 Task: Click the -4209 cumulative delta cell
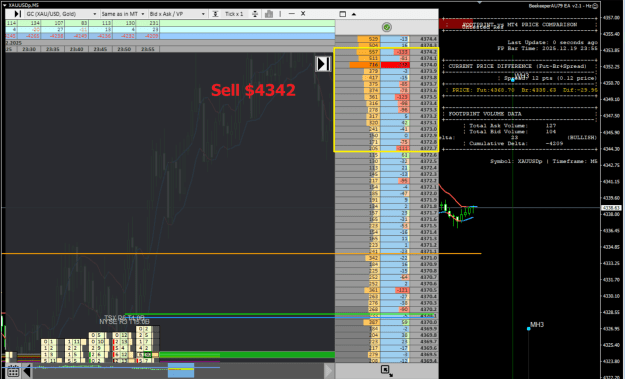148,36
